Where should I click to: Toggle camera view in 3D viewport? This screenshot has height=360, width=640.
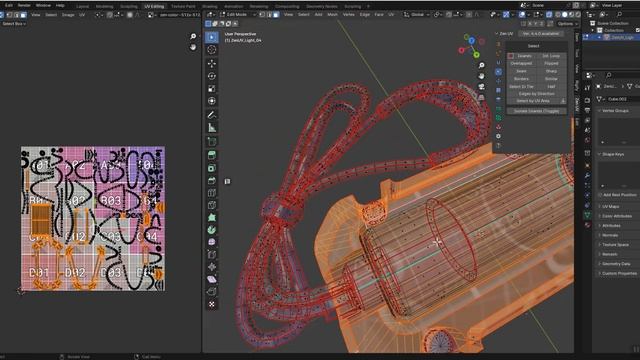point(482,87)
